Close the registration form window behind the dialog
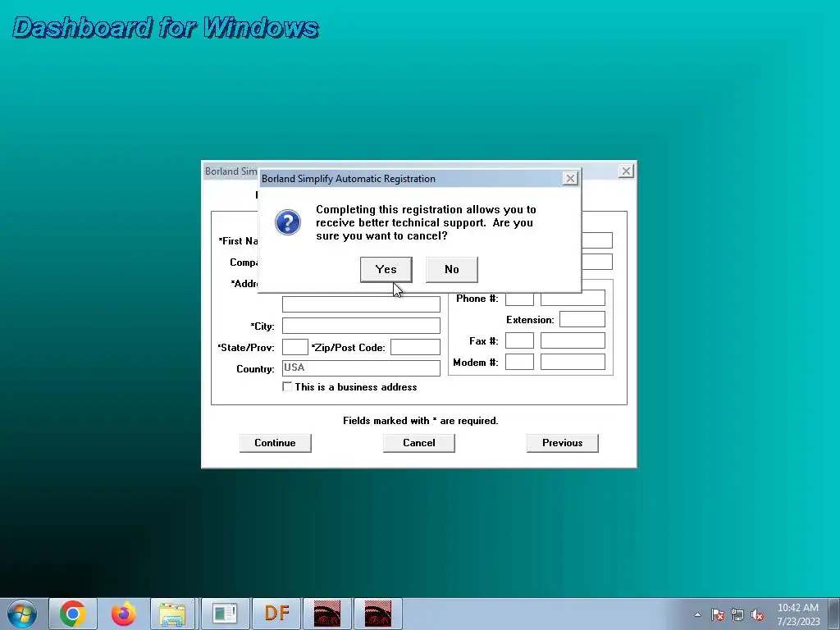840x630 pixels. 626,171
